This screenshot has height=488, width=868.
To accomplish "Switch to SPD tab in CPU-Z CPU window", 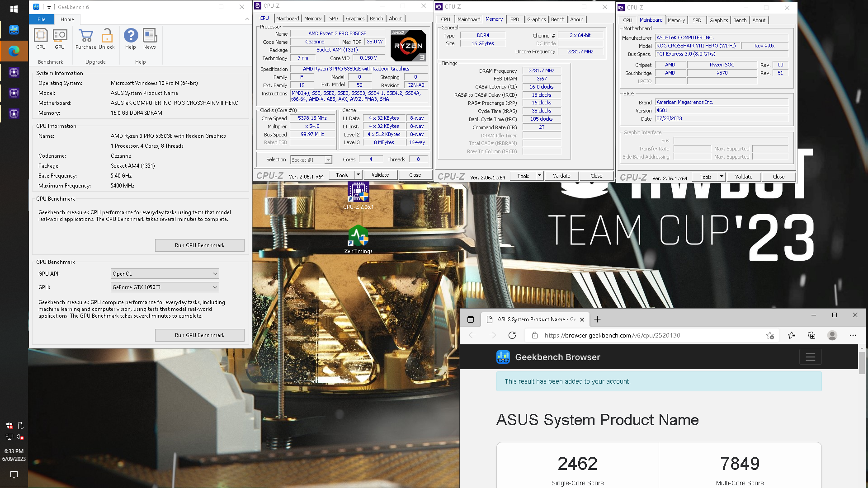I will coord(334,19).
